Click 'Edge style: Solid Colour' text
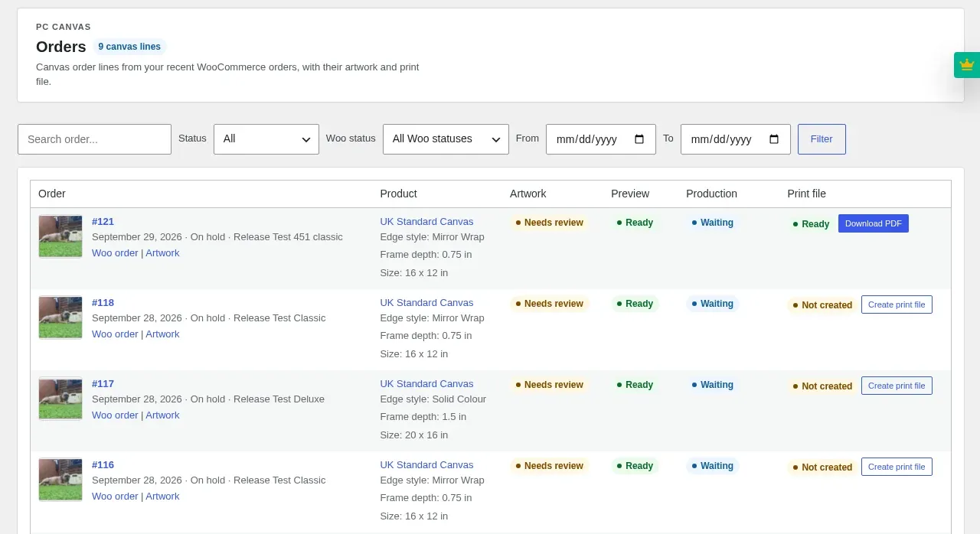 [433, 399]
